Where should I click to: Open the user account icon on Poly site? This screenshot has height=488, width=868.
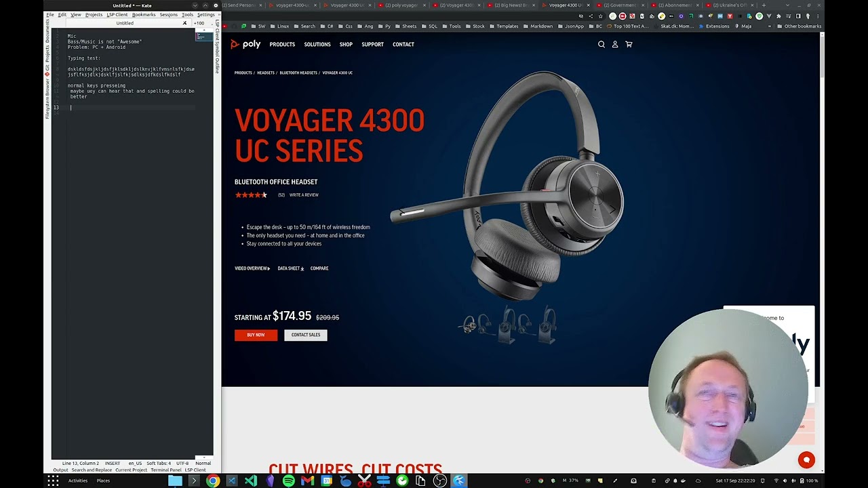coord(615,44)
